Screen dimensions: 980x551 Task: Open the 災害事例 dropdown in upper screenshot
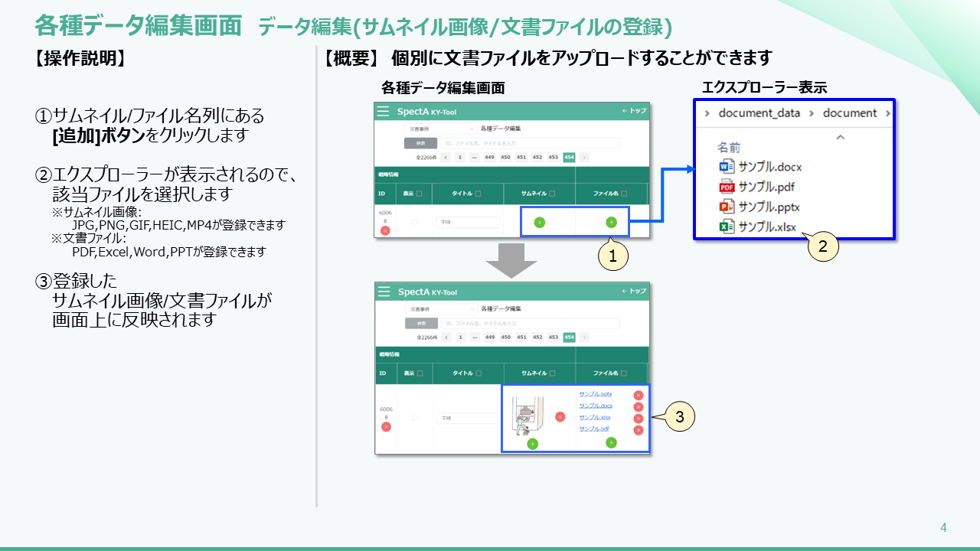click(439, 129)
